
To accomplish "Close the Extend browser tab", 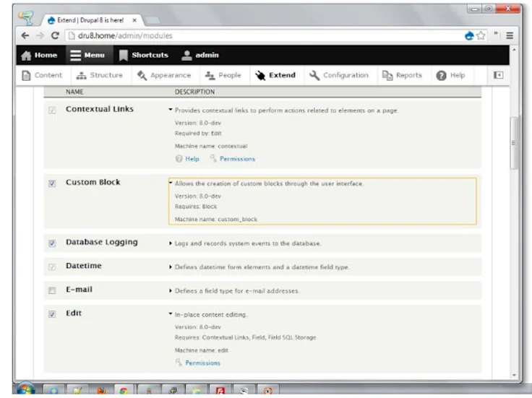I will [x=134, y=20].
